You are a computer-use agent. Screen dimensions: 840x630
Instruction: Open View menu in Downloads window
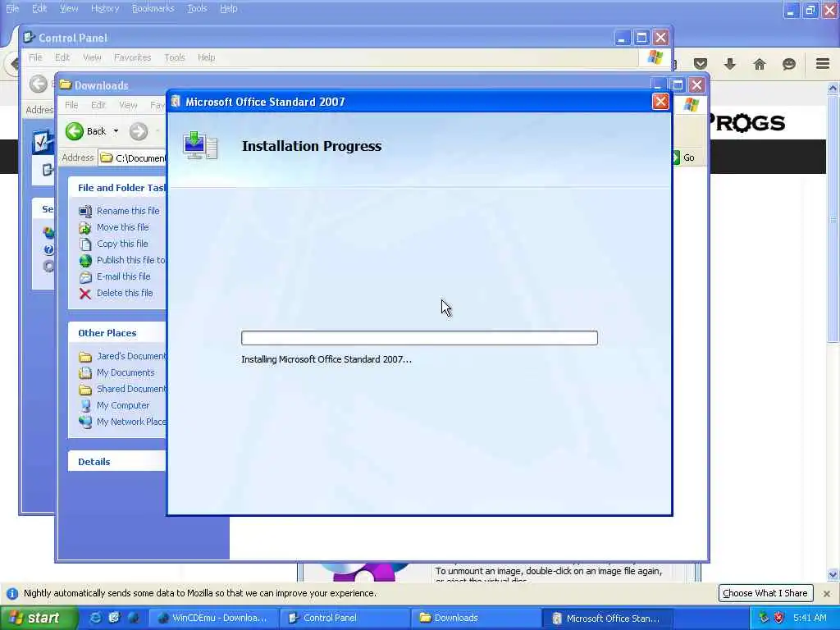[128, 105]
